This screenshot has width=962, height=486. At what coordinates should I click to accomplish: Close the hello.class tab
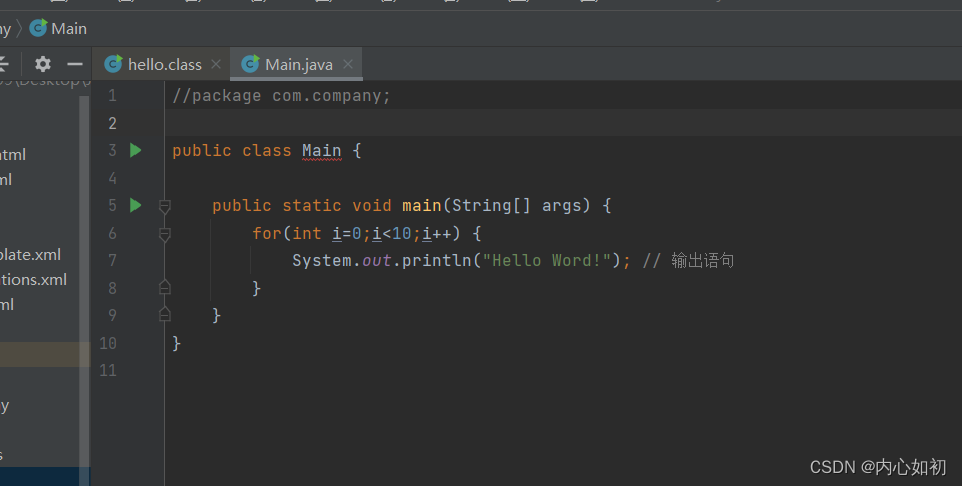216,64
